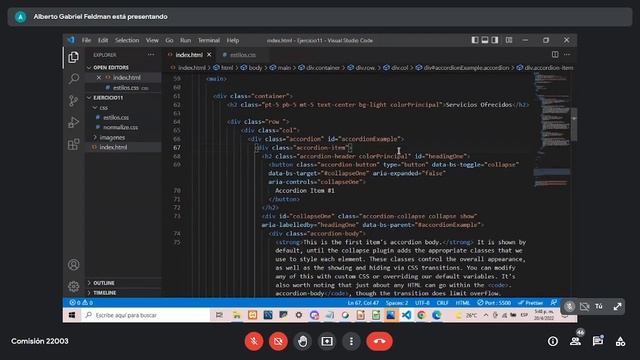Screen dimensions: 640x360
Task: Click the editor minimap
Action: (x=551, y=131)
